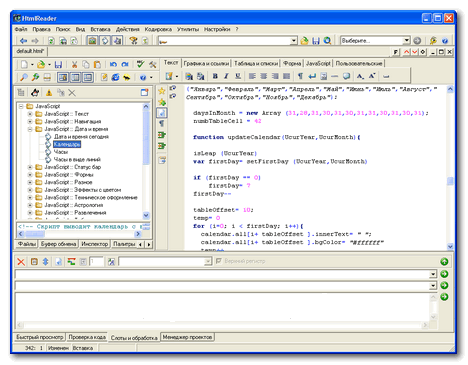Toggle the 'Верхний регистр' checkbox
Screen dimensions: 468x365
219,261
